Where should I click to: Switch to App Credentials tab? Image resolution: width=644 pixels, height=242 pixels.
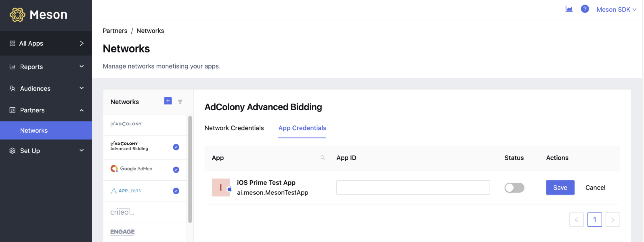(x=302, y=128)
